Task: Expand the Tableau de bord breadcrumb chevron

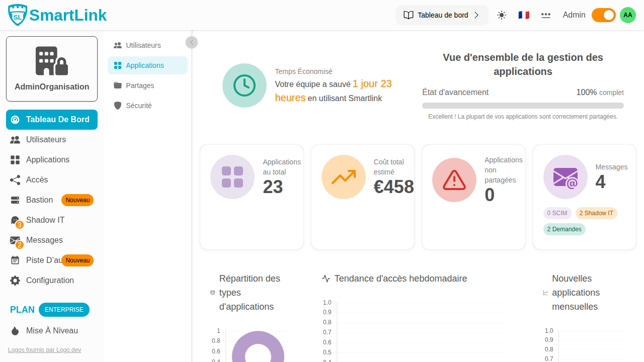Action: [x=476, y=15]
